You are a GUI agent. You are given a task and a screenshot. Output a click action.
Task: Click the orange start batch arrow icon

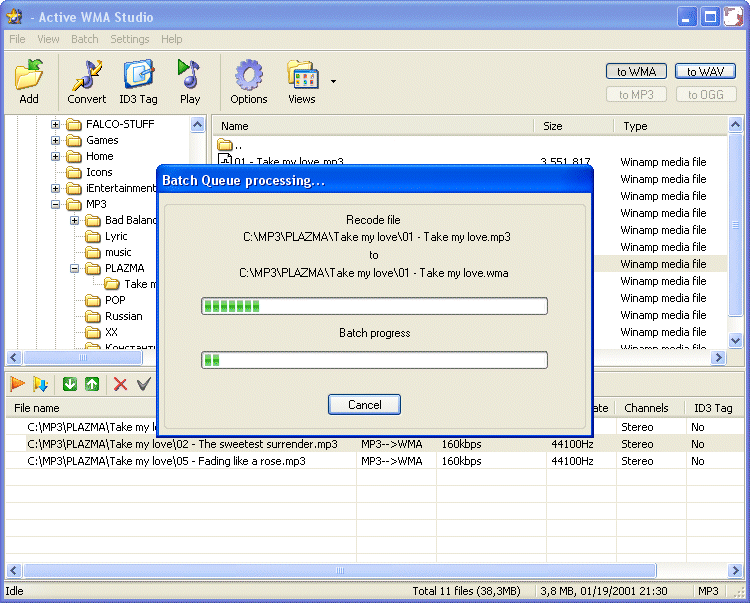[18, 384]
